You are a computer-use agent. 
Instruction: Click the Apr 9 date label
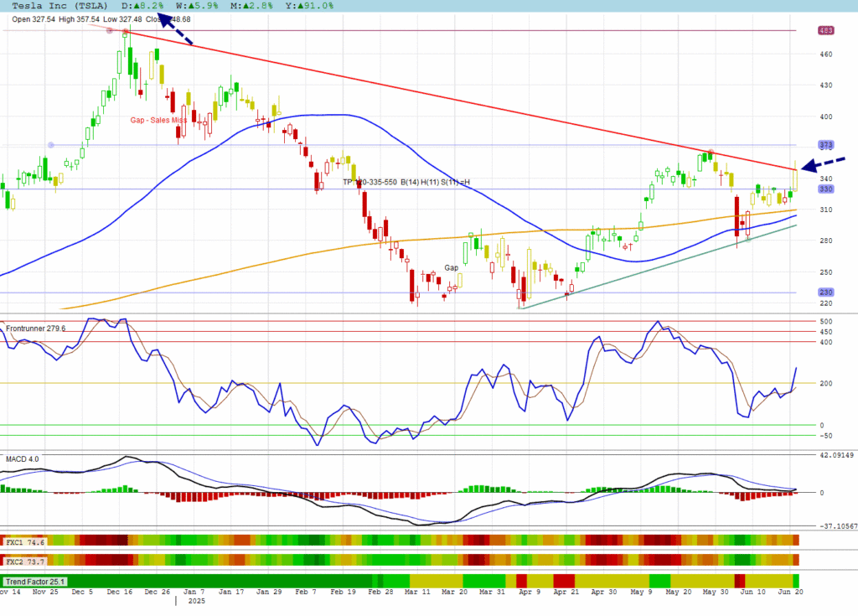click(530, 592)
